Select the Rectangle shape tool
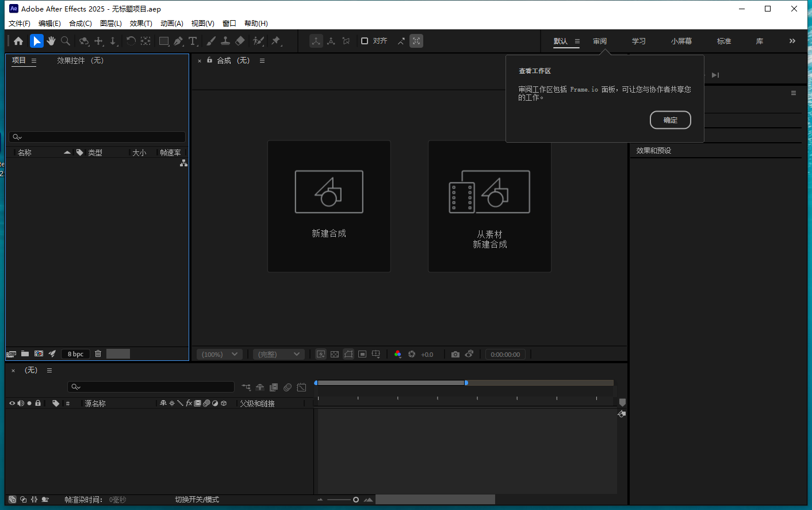The image size is (812, 510). click(164, 41)
